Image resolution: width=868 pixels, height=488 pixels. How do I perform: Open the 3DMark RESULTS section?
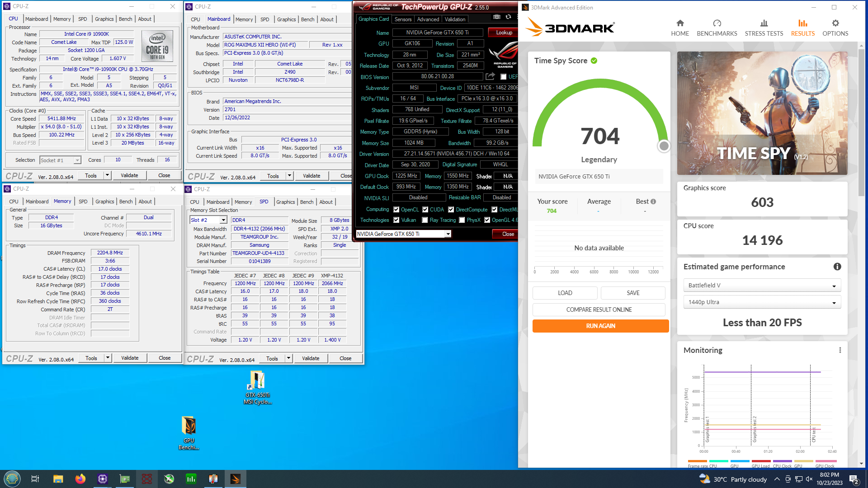pos(803,28)
